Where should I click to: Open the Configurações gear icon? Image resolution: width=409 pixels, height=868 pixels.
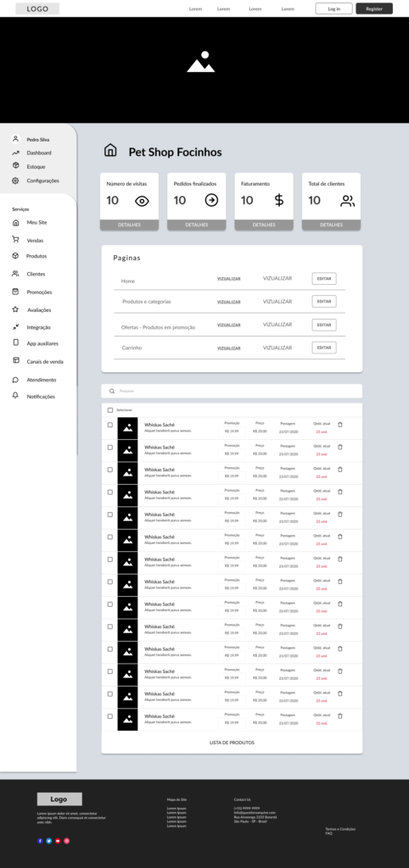point(15,181)
